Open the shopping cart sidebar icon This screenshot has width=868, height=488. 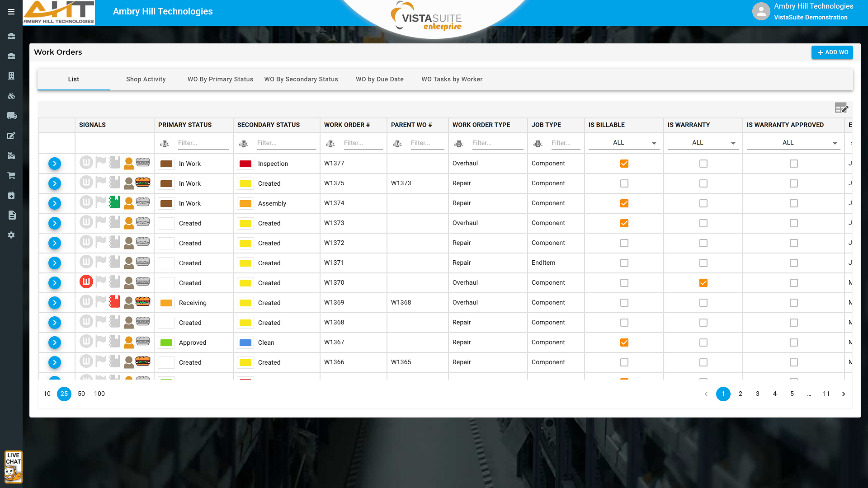click(x=12, y=175)
